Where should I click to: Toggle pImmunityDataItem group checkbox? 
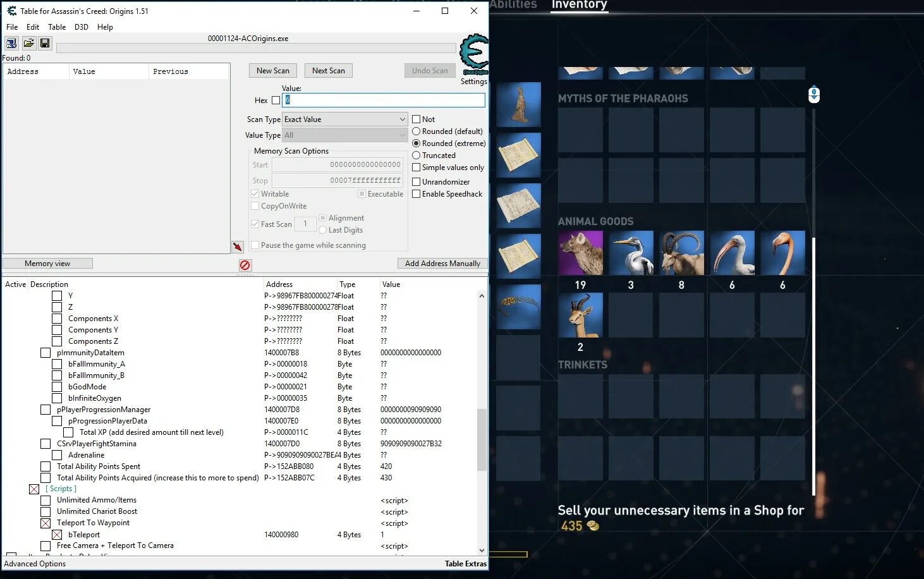46,353
